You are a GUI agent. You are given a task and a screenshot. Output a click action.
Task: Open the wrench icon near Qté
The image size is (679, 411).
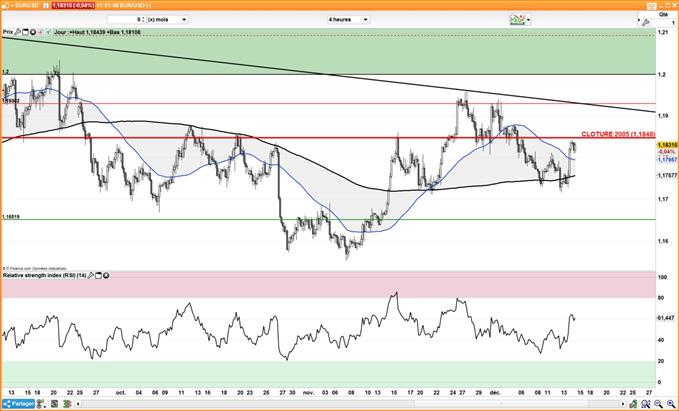click(645, 22)
